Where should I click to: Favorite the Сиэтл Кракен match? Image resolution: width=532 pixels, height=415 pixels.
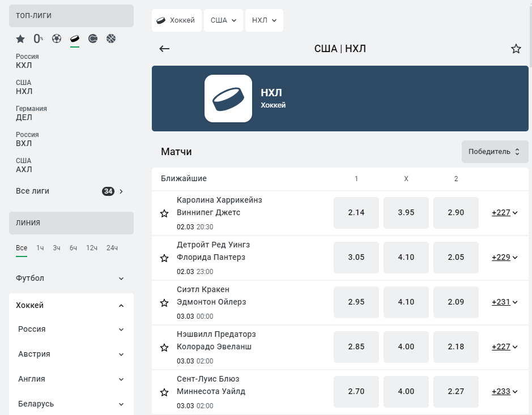164,303
